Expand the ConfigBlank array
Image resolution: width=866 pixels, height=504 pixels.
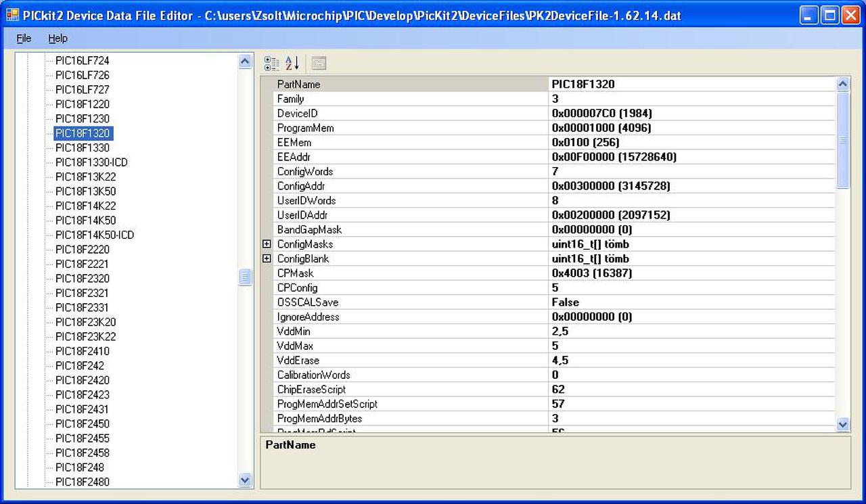click(267, 258)
